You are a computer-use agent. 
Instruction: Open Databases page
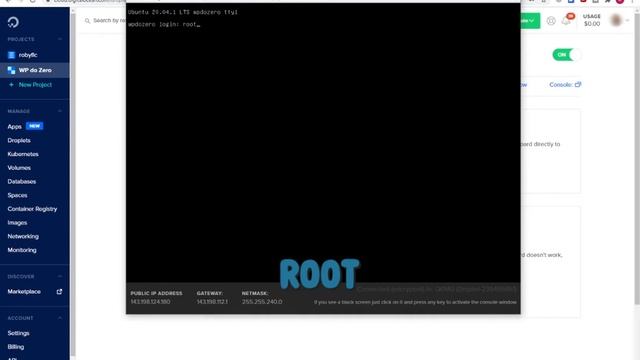coord(22,182)
